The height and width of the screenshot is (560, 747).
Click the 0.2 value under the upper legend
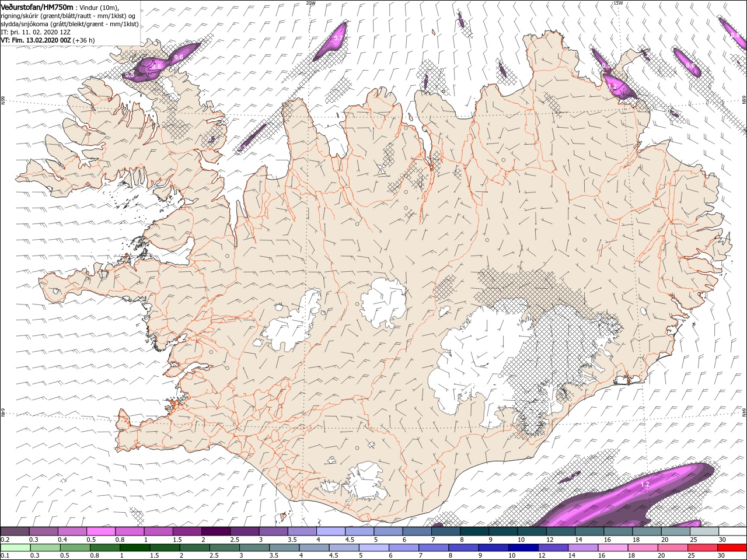tap(5, 540)
